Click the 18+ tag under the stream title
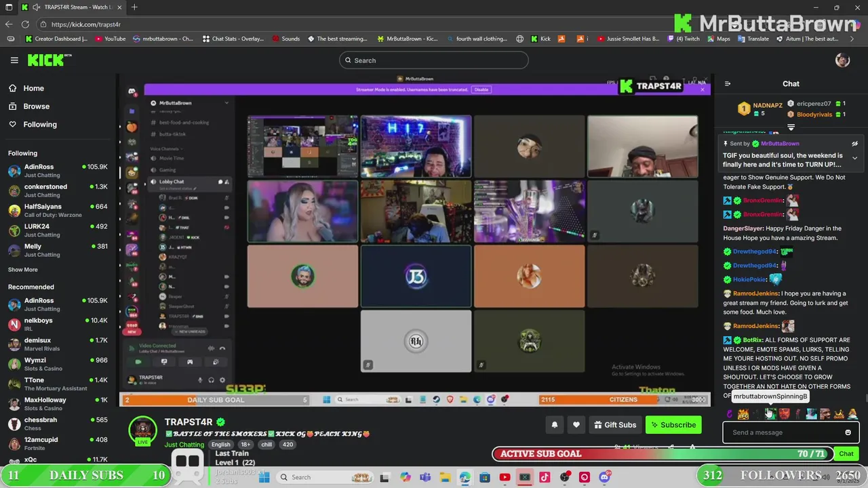This screenshot has width=868, height=488. (245, 445)
